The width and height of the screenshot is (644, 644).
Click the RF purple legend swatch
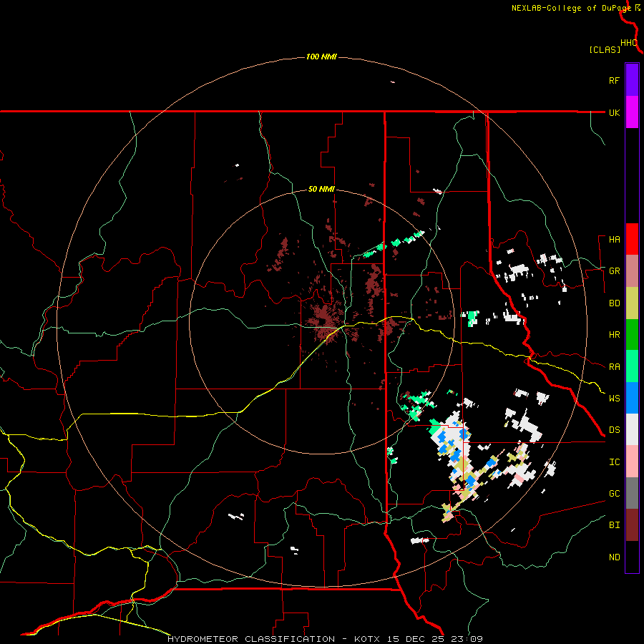[632, 80]
